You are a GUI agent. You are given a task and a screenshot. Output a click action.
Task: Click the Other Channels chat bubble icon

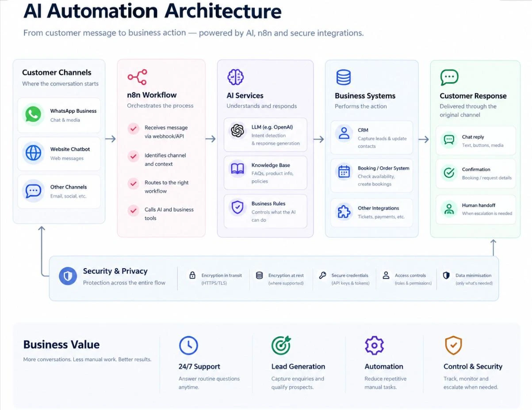click(33, 191)
